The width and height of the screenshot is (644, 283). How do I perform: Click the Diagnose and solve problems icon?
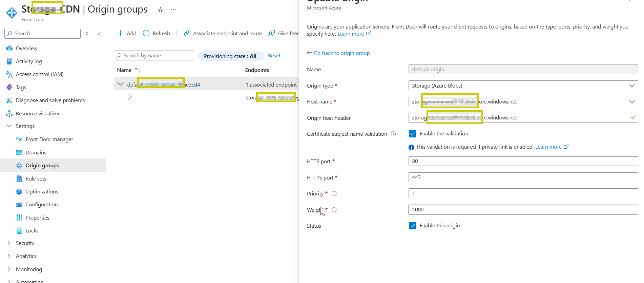[x=9, y=100]
